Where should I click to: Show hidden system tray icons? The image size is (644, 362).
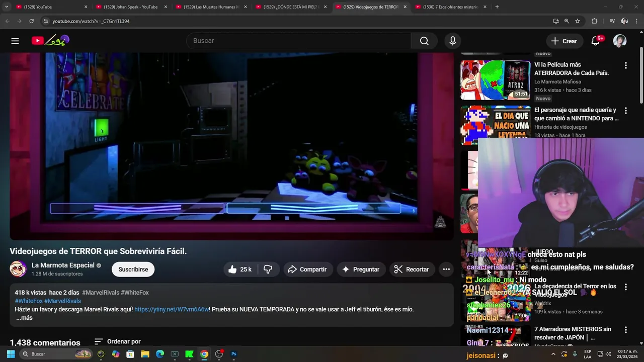(x=553, y=354)
